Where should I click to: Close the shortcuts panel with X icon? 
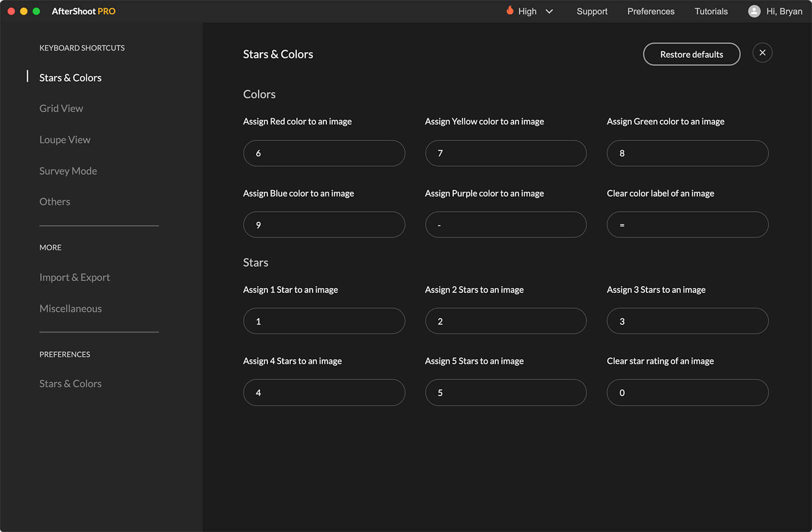click(x=762, y=53)
